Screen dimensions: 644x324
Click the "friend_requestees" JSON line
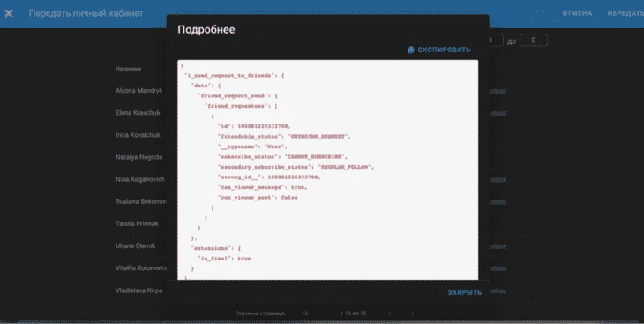[241, 106]
